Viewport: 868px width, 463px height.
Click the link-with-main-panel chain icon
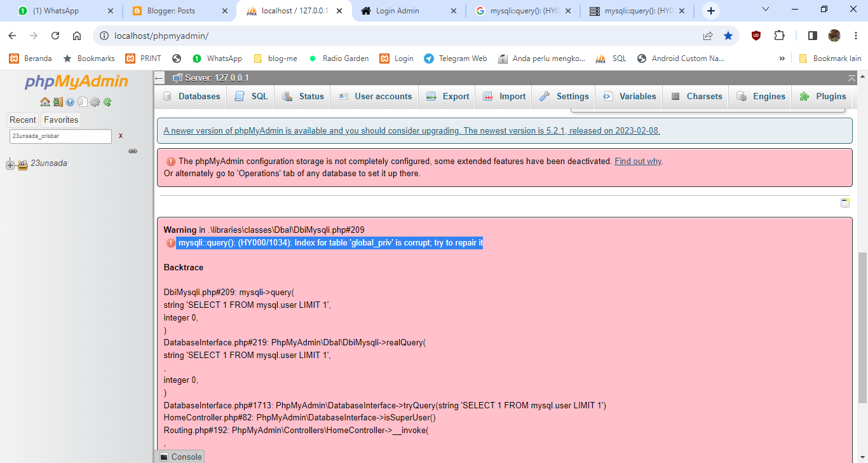tap(133, 151)
